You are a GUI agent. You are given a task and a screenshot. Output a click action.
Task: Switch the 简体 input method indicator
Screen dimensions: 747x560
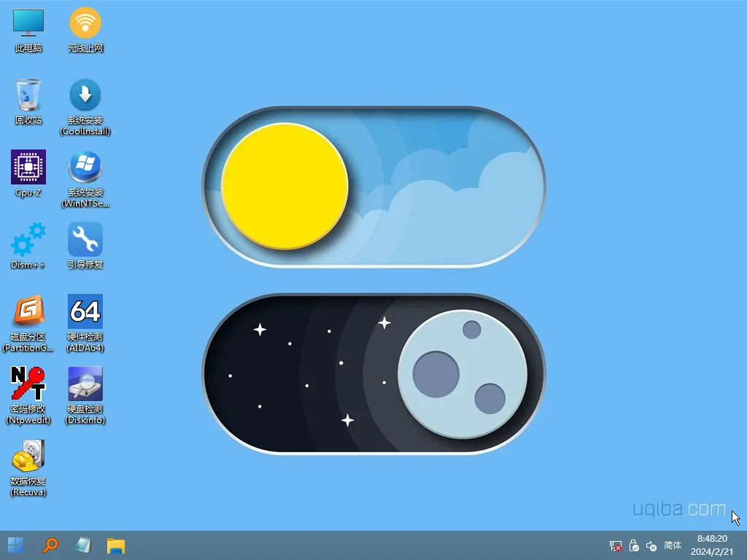point(673,545)
